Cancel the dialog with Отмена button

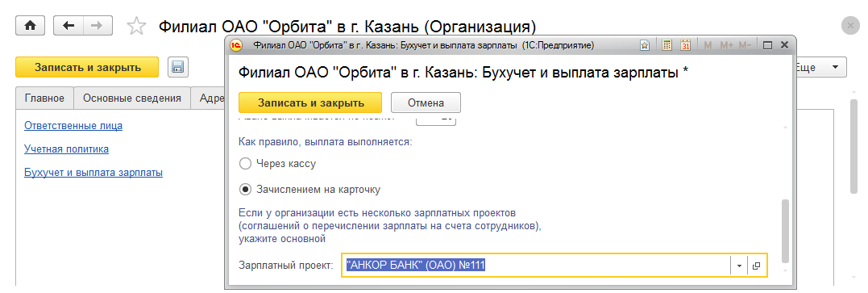click(x=426, y=103)
